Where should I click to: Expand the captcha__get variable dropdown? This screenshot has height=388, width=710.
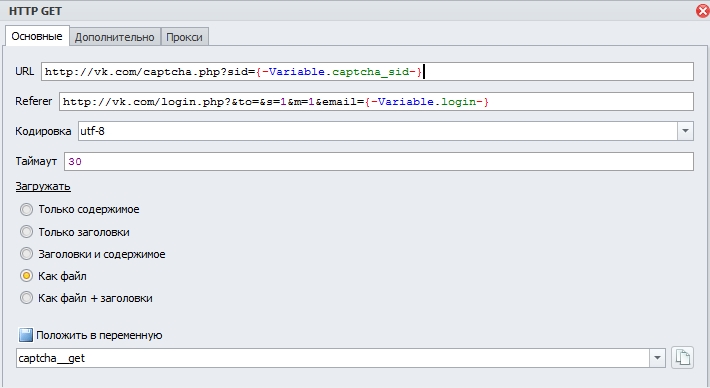tap(657, 358)
